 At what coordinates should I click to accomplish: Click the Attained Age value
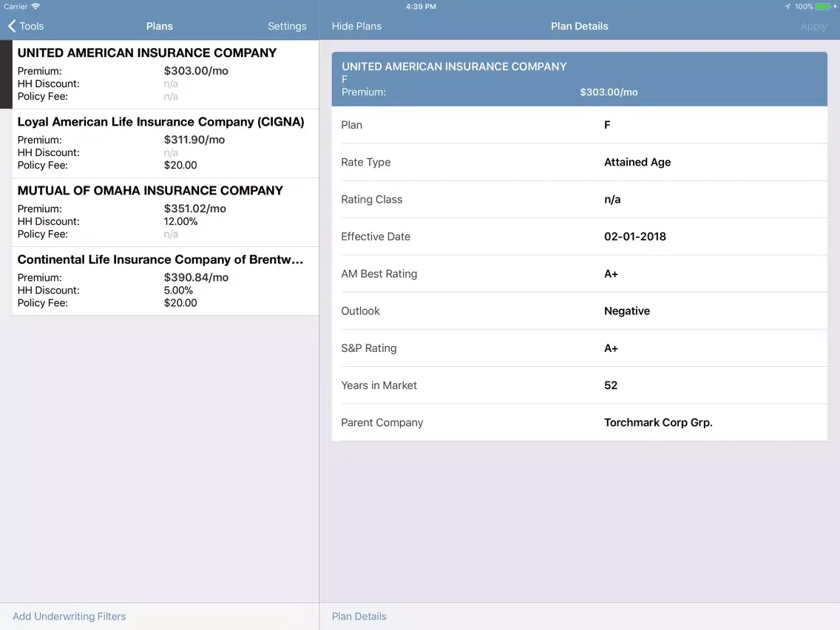pyautogui.click(x=637, y=163)
